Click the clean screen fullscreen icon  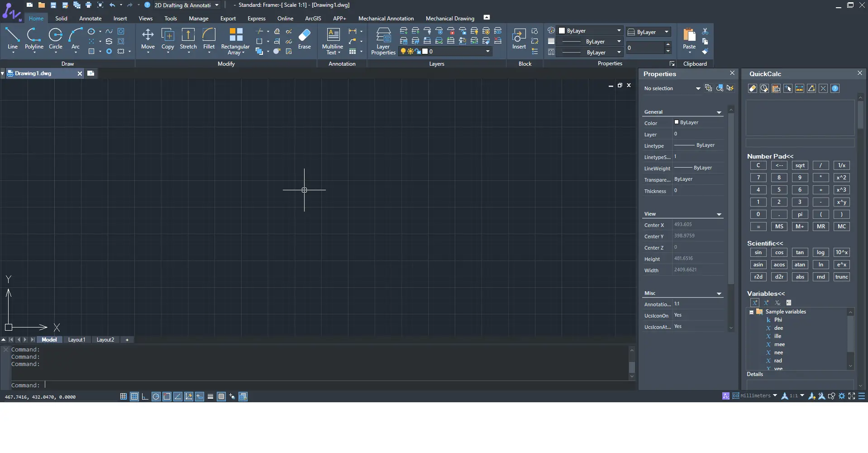coord(852,396)
